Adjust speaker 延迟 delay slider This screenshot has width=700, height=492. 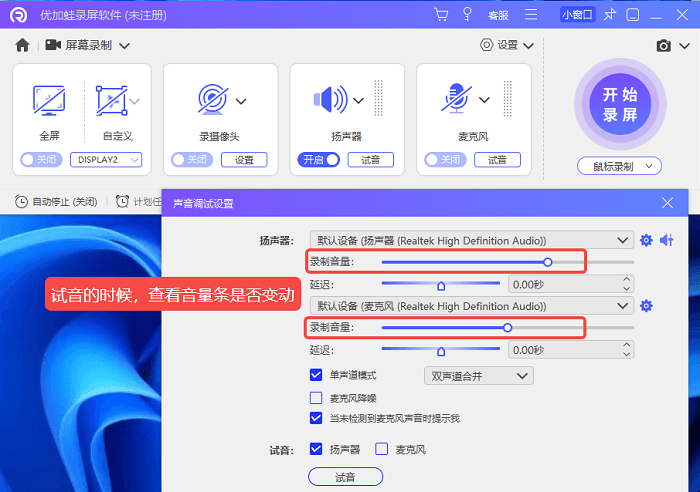(x=441, y=284)
